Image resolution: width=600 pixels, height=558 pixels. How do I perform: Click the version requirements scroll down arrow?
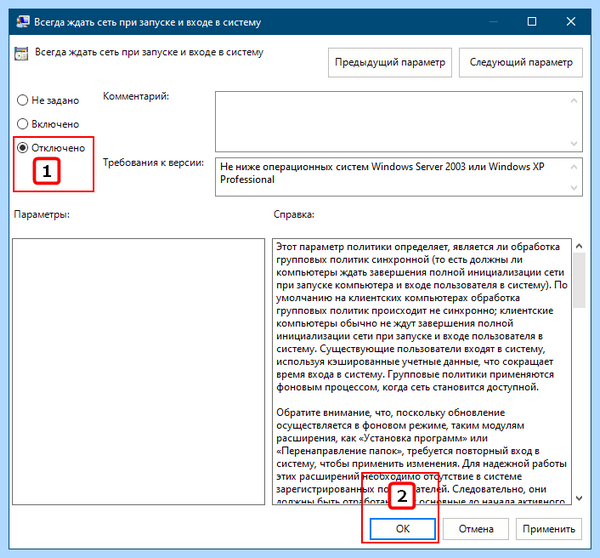[x=574, y=188]
